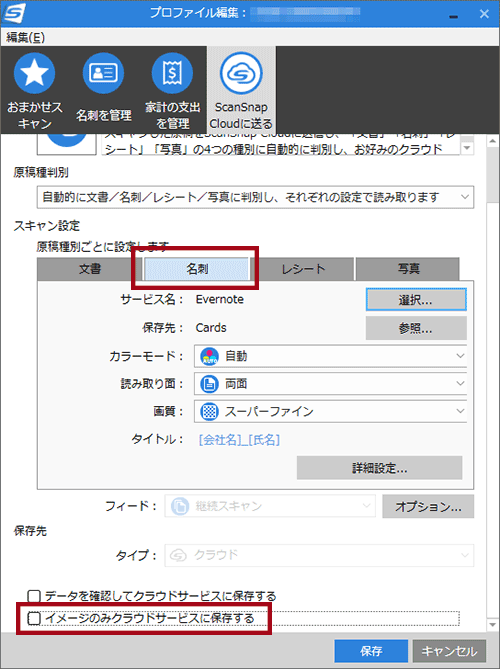Click the ScanSnap logo in the title bar

[14, 13]
